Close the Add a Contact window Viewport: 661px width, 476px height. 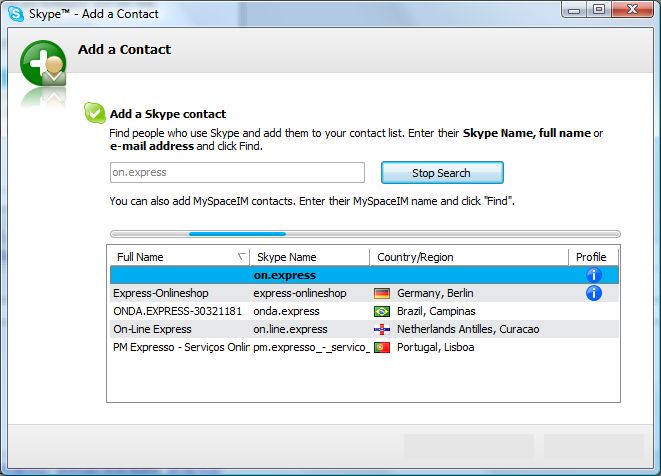point(632,10)
